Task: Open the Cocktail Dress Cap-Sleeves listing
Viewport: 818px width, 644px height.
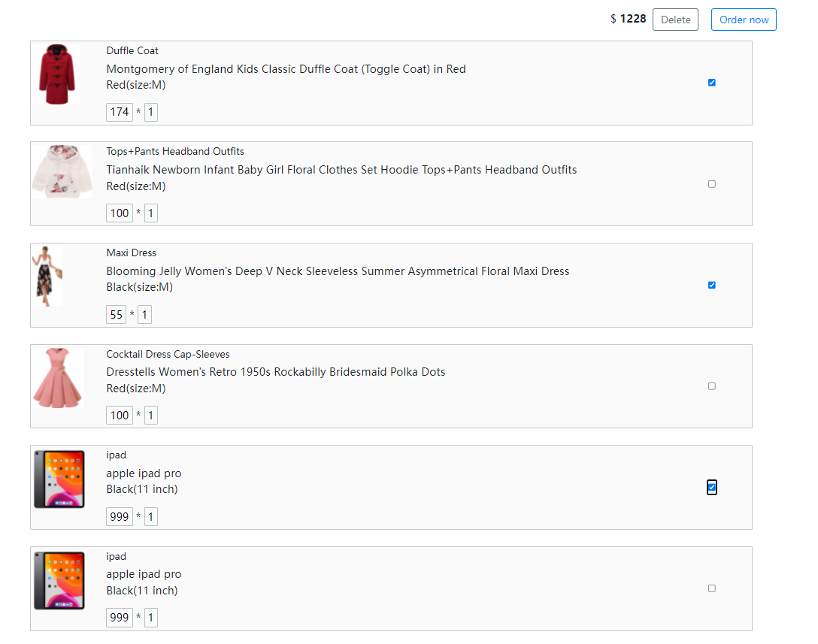Action: tap(167, 354)
